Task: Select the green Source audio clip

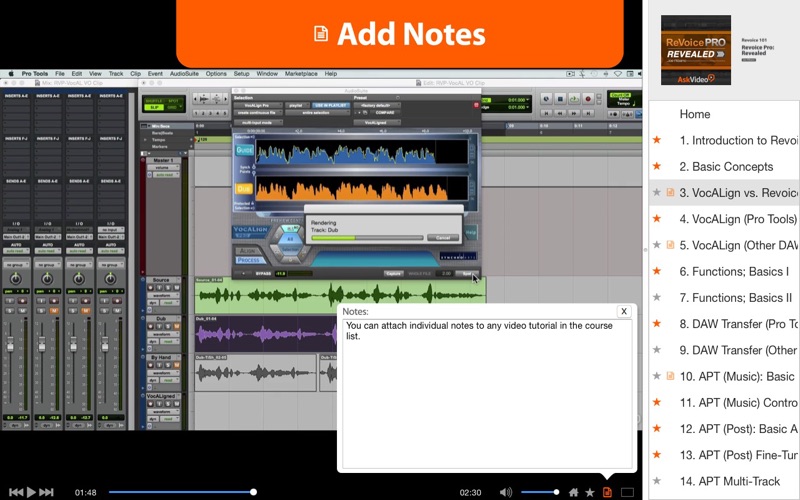Action: pyautogui.click(x=340, y=295)
